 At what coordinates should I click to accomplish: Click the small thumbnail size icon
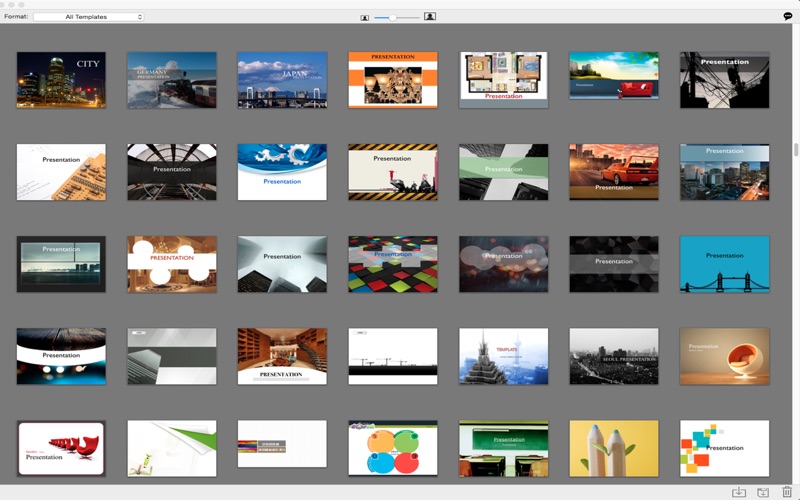(x=364, y=17)
